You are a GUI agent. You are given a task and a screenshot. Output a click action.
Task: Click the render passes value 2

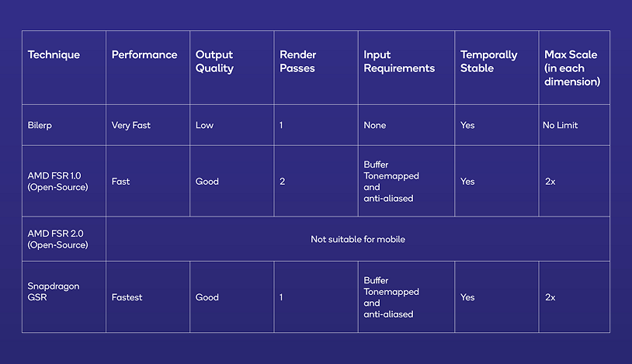283,182
